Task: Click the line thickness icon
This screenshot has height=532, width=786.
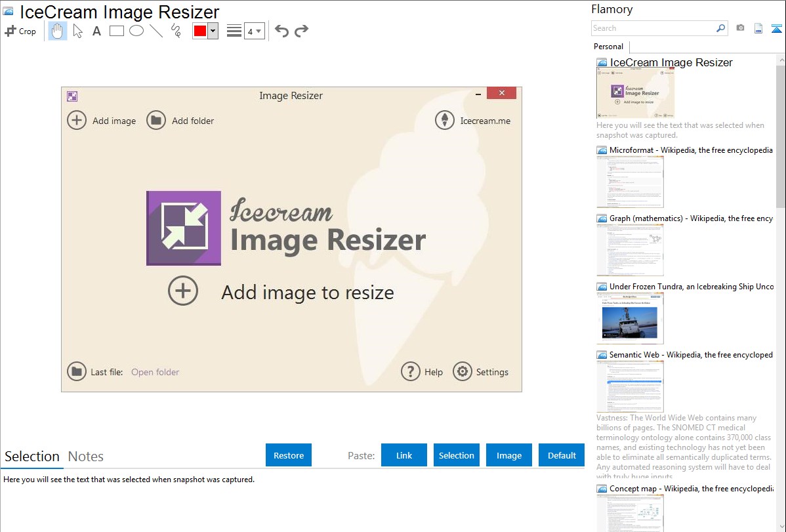Action: [x=234, y=31]
